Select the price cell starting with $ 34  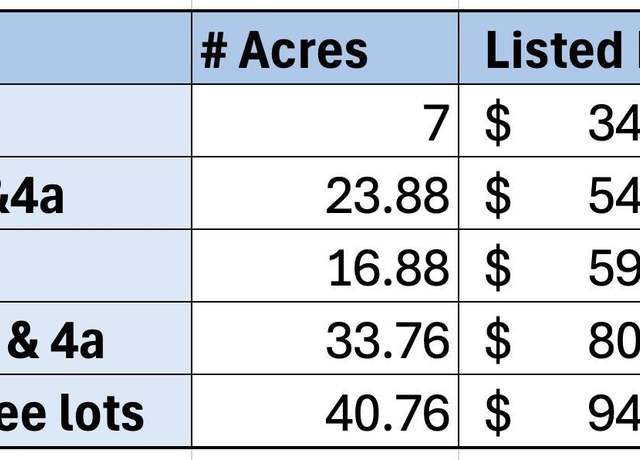pos(549,120)
